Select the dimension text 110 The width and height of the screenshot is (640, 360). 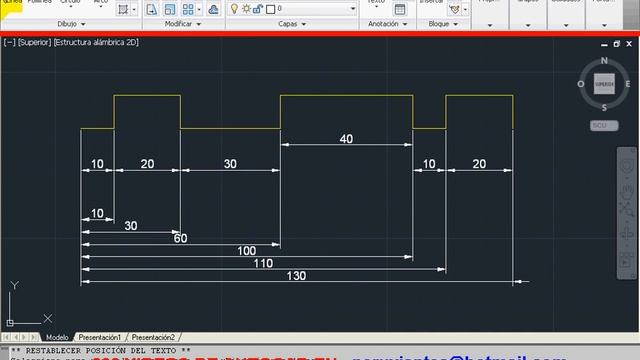(263, 263)
